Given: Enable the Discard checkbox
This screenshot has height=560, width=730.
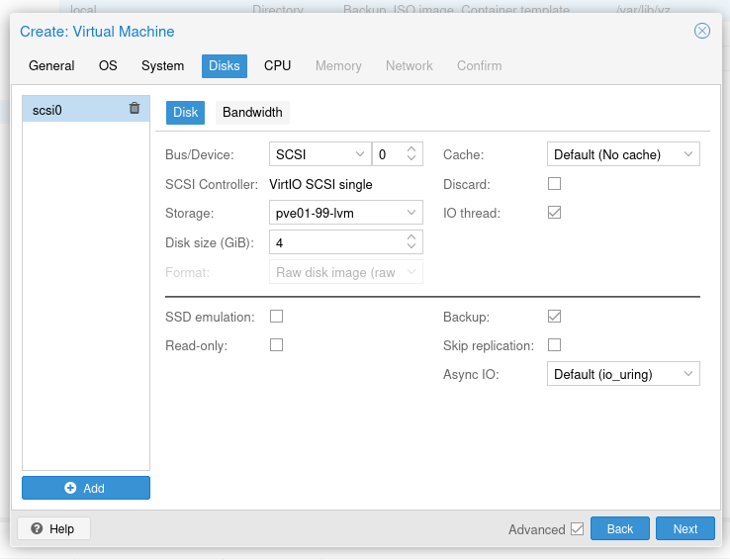Looking at the screenshot, I should [554, 183].
